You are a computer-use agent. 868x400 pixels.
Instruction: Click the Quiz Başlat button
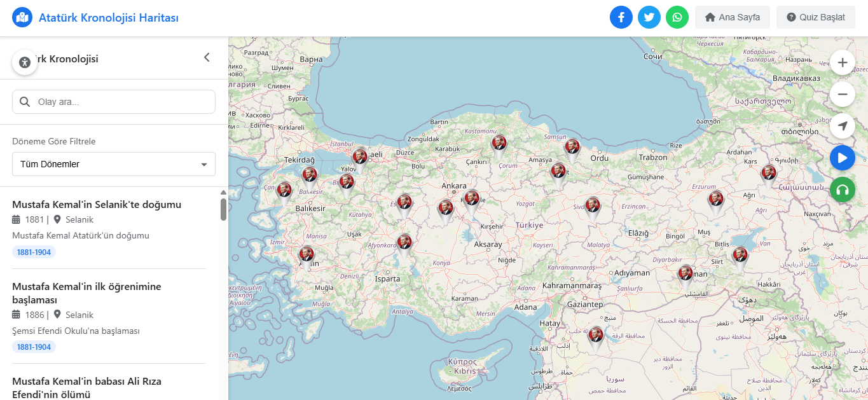816,17
